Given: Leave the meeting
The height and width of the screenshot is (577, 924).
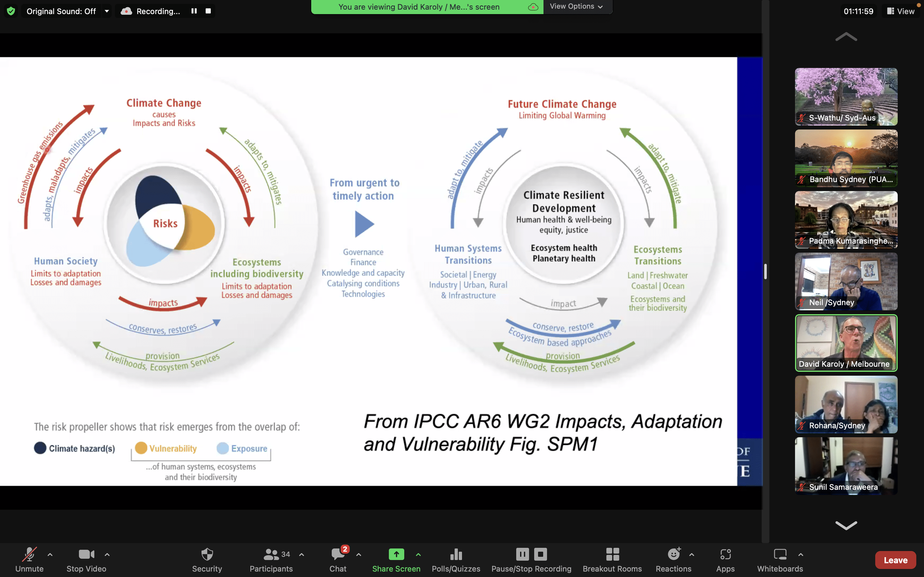Looking at the screenshot, I should point(895,560).
